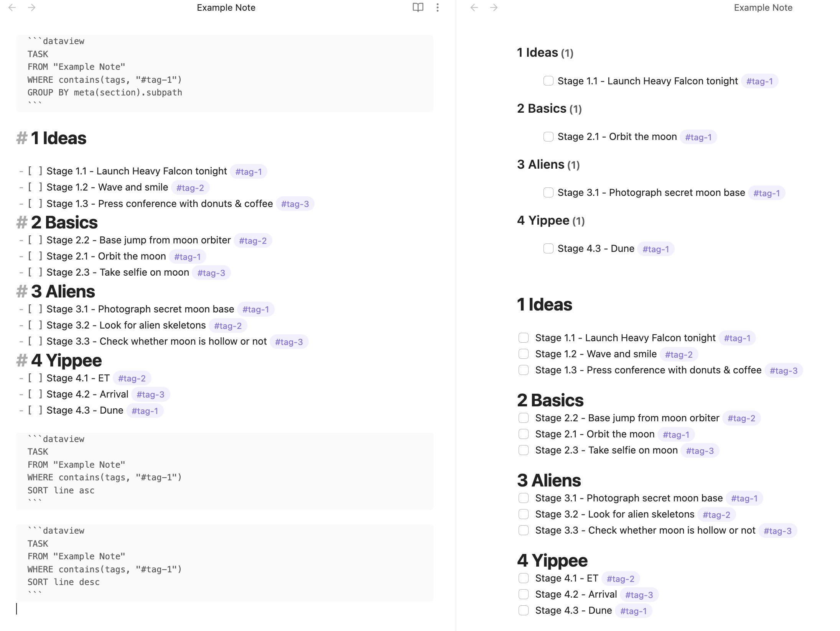Place cursor in editor heading 1 Ideas
This screenshot has height=631, width=840.
59,138
